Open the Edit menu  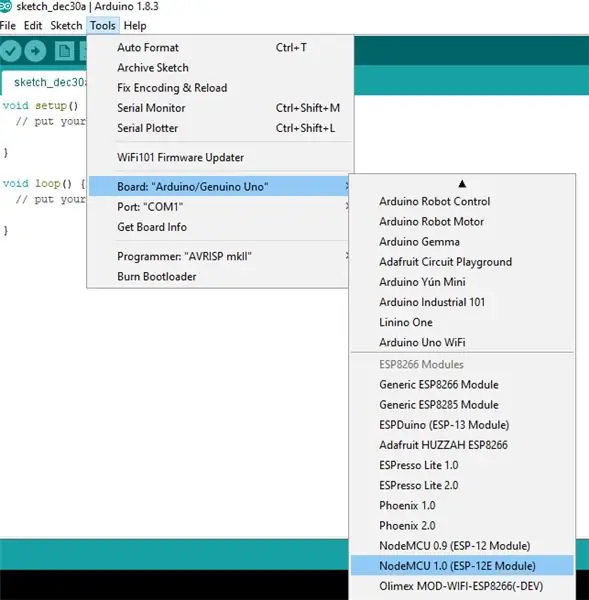tap(33, 26)
